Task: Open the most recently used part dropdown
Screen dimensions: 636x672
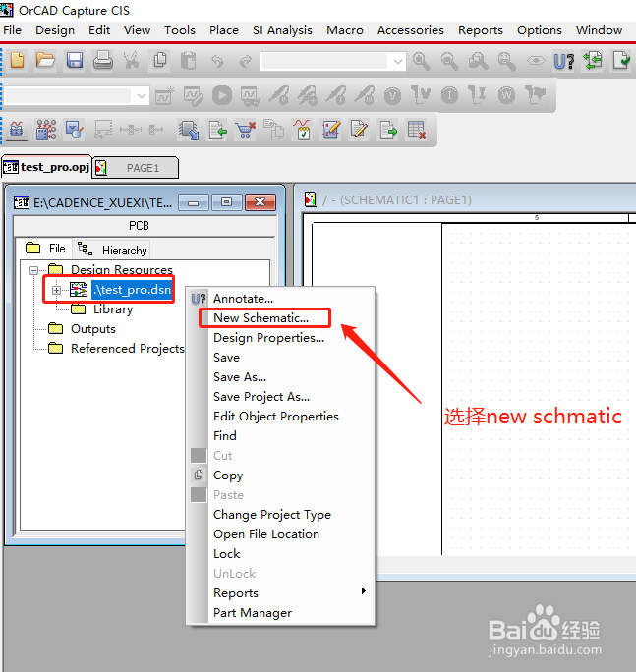Action: (x=397, y=62)
